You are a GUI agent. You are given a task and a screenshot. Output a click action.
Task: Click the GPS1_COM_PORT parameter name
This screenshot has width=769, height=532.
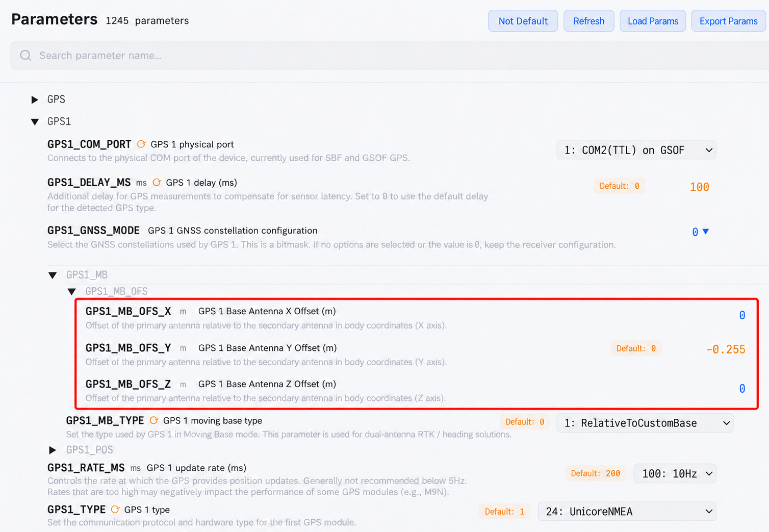tap(89, 144)
